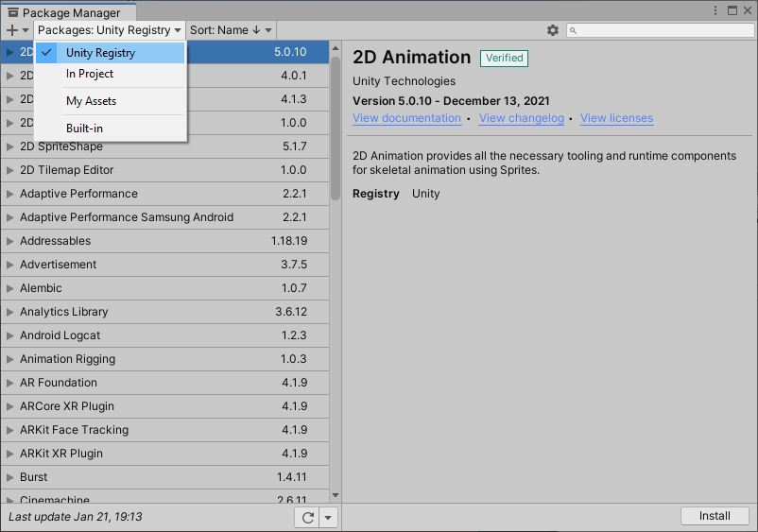Select the checked Unity Registry option
This screenshot has width=758, height=532.
tap(100, 53)
